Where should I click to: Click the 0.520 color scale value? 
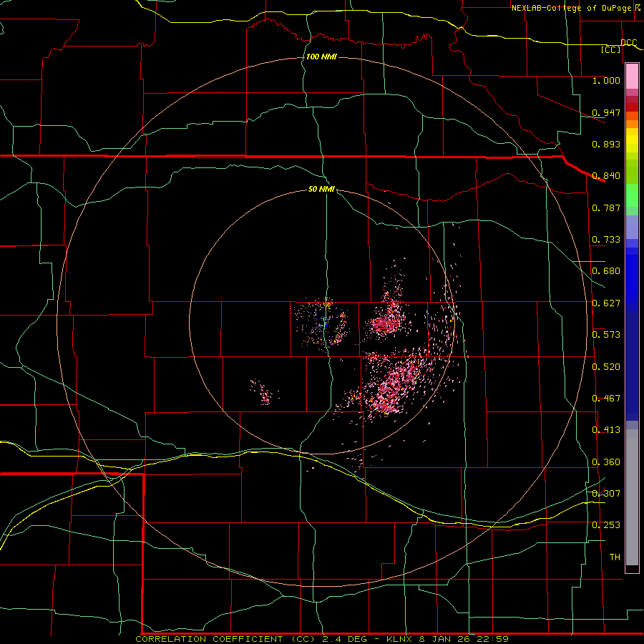606,367
